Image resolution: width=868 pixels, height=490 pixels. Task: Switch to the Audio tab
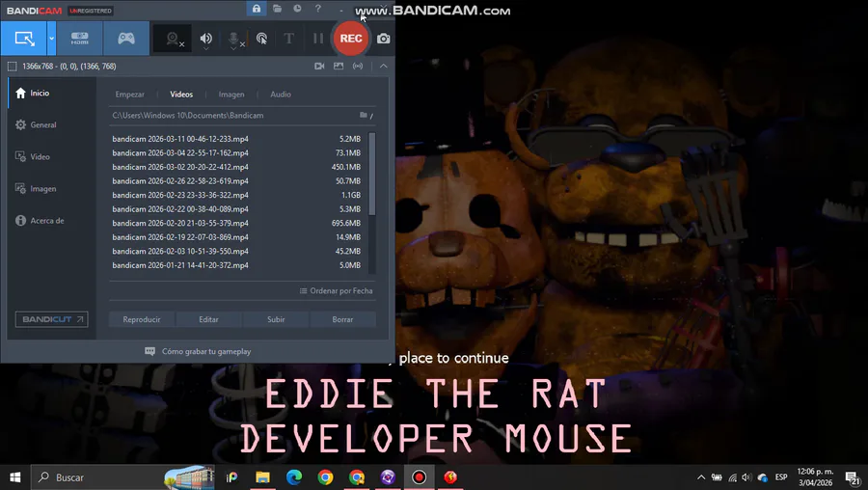[281, 95]
